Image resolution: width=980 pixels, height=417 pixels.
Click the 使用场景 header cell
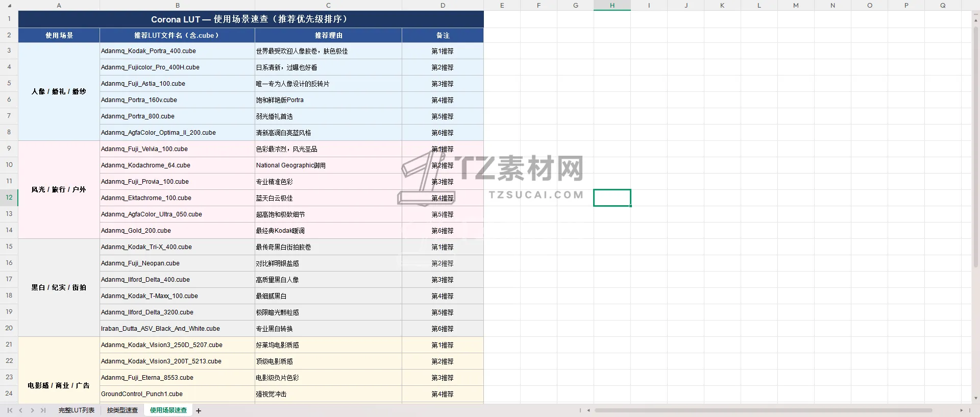(x=59, y=35)
